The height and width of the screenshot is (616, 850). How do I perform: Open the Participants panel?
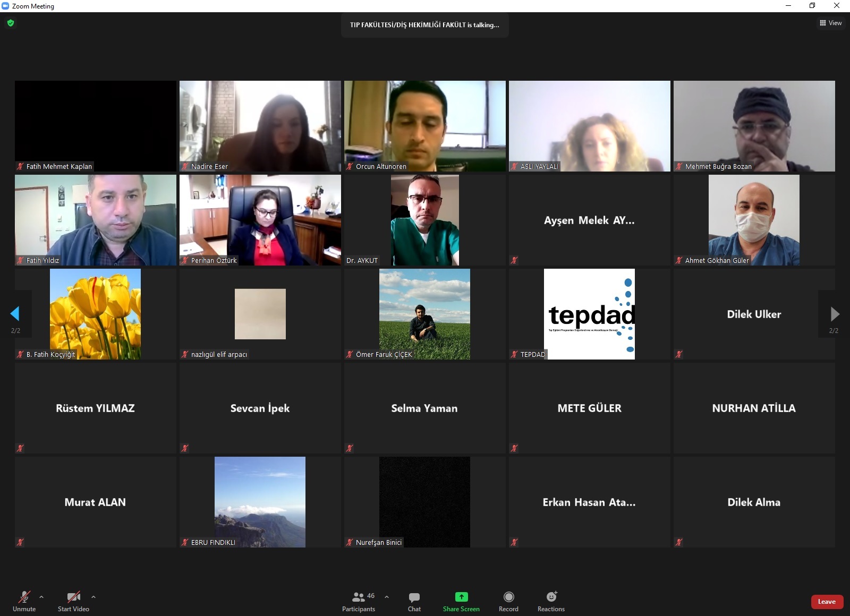click(359, 601)
